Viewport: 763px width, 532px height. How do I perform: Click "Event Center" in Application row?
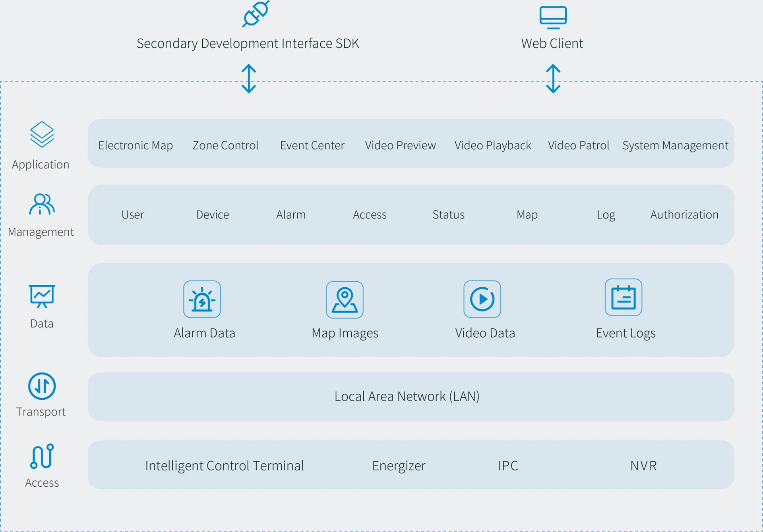pyautogui.click(x=312, y=145)
